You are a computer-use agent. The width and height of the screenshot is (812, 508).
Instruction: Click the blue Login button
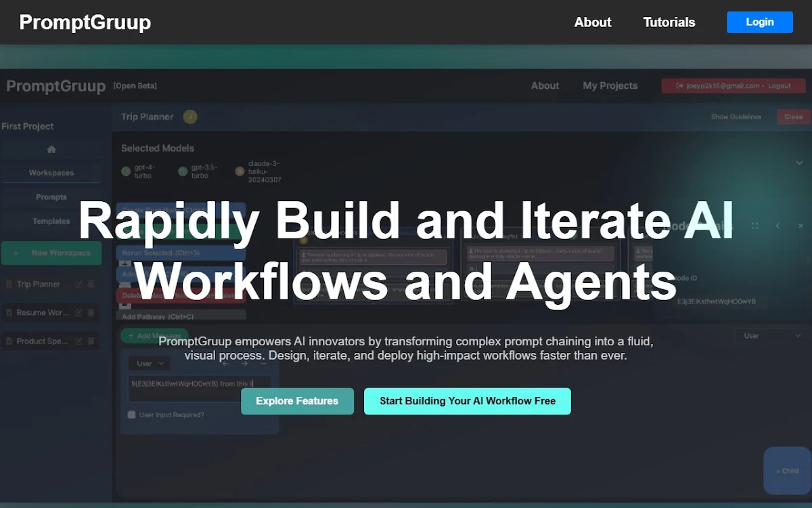point(760,22)
